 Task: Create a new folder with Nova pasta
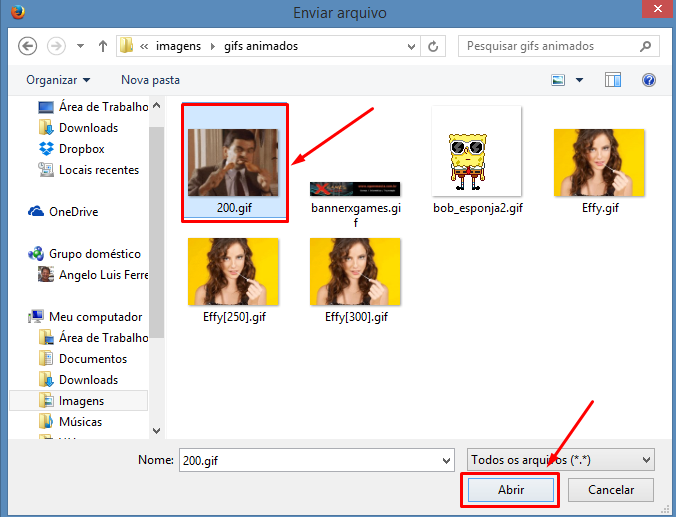tap(150, 80)
